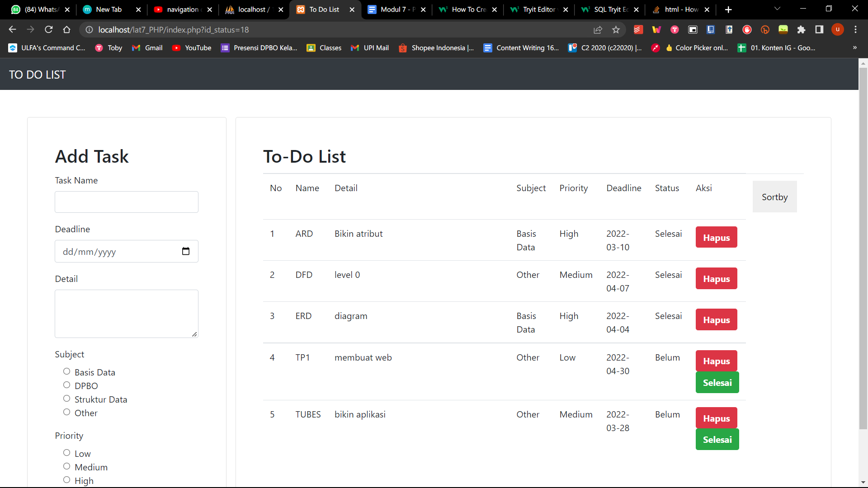Click inside the Task Name input field
The image size is (868, 488).
coord(126,202)
